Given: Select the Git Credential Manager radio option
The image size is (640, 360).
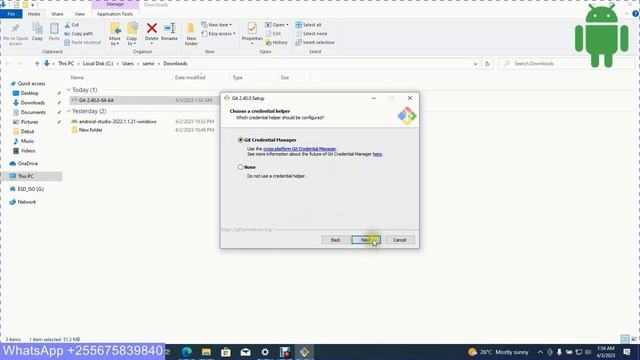Looking at the screenshot, I should click(x=240, y=140).
